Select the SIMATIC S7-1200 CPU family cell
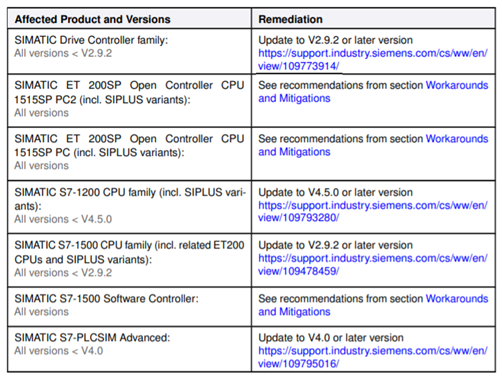Screen dimensions: 502x380 [129, 207]
